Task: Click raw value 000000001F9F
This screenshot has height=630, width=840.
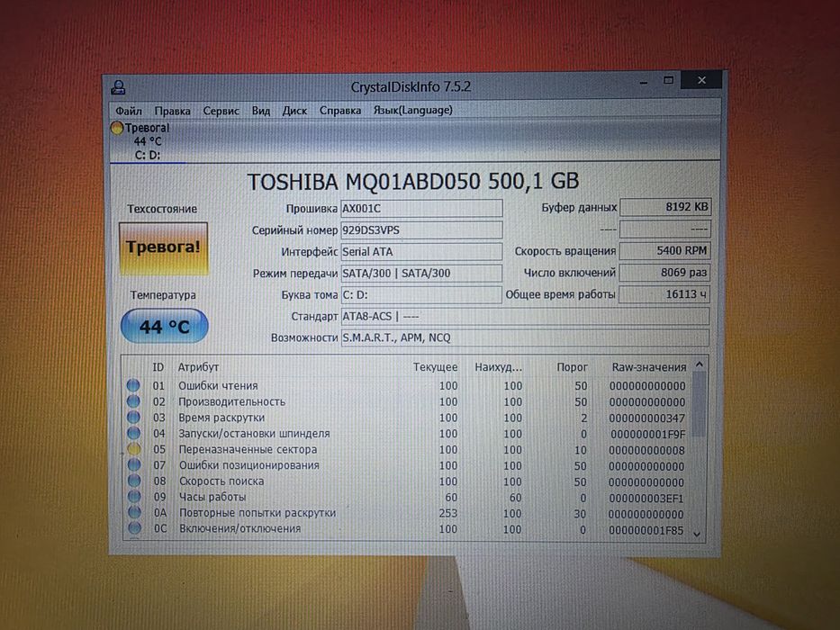Action: click(647, 435)
